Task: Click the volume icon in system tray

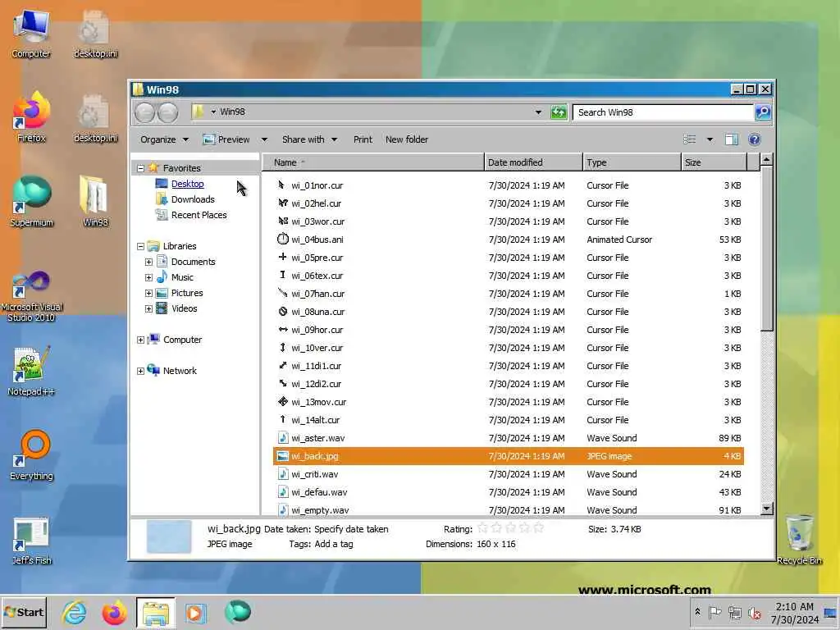Action: tap(755, 612)
